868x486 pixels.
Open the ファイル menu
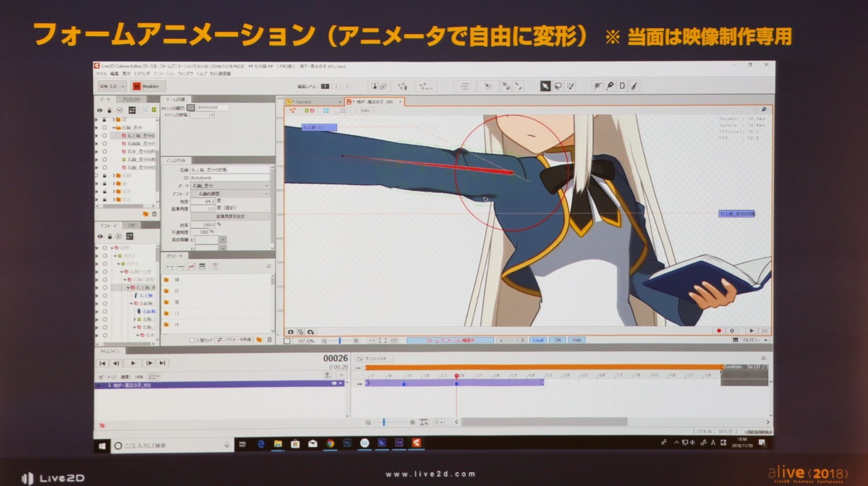[x=101, y=74]
